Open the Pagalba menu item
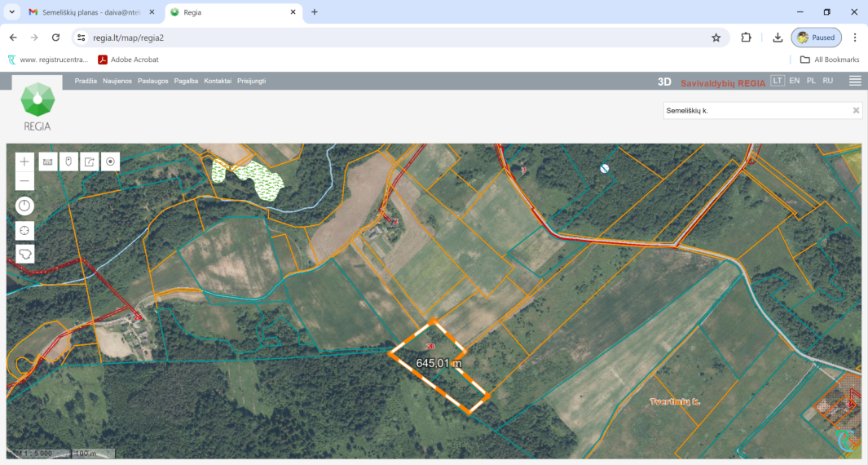868x465 pixels. click(186, 81)
